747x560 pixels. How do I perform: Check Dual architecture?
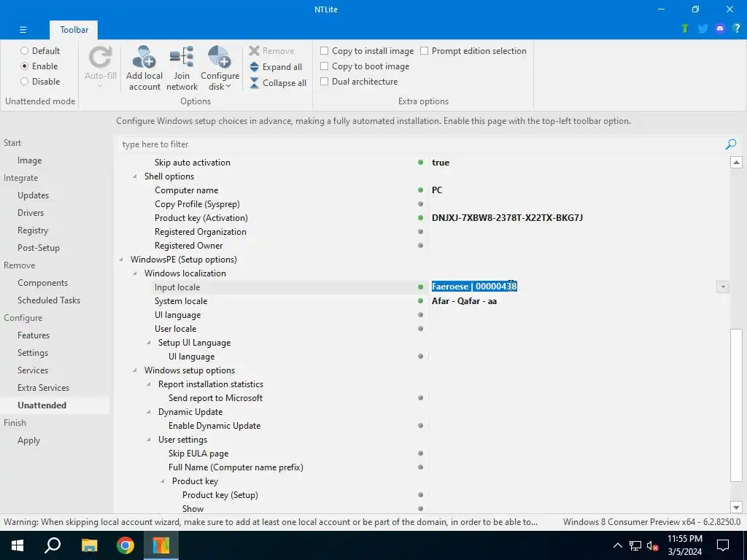(x=359, y=82)
